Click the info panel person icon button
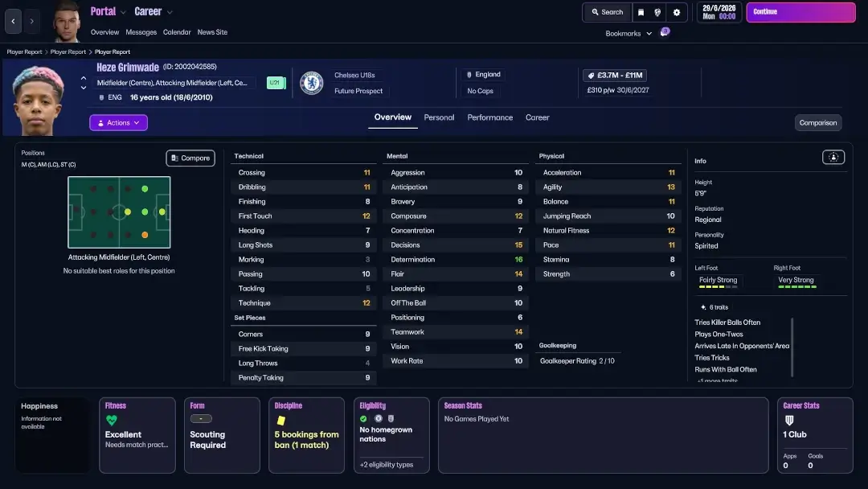 tap(833, 158)
